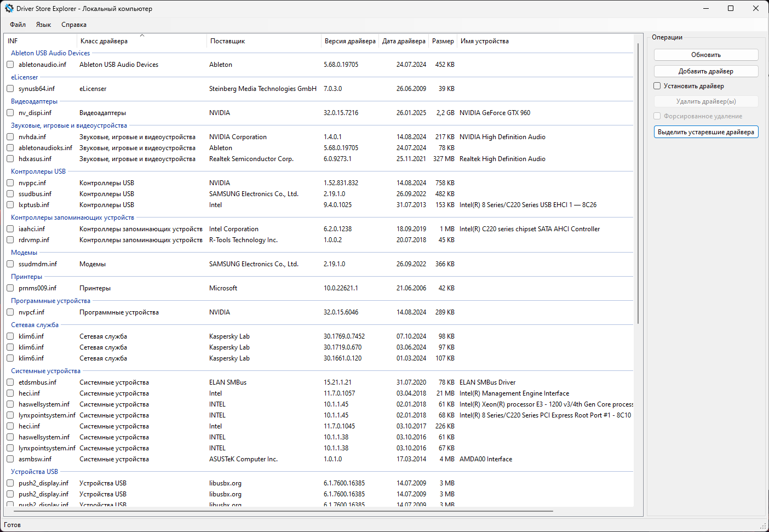Tick the checkbox for hdxasus.inf
The width and height of the screenshot is (769, 532).
[x=10, y=159]
